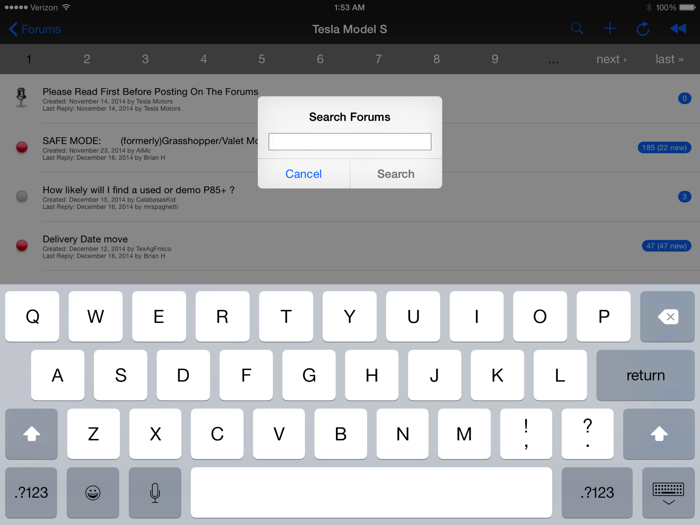Viewport: 700px width, 525px height.
Task: Tap the double-arrow rewind icon
Action: [x=678, y=29]
